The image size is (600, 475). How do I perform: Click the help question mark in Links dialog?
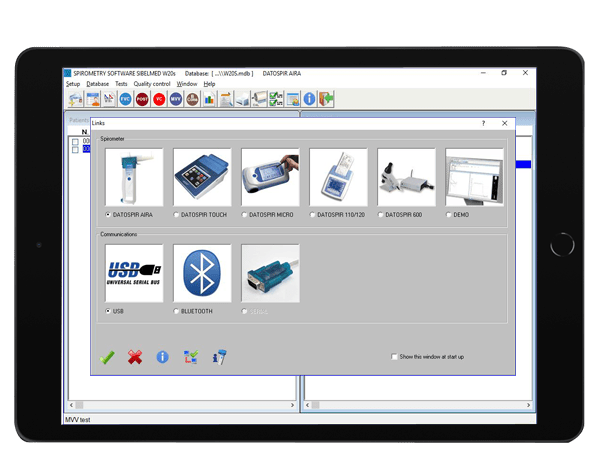pyautogui.click(x=483, y=123)
